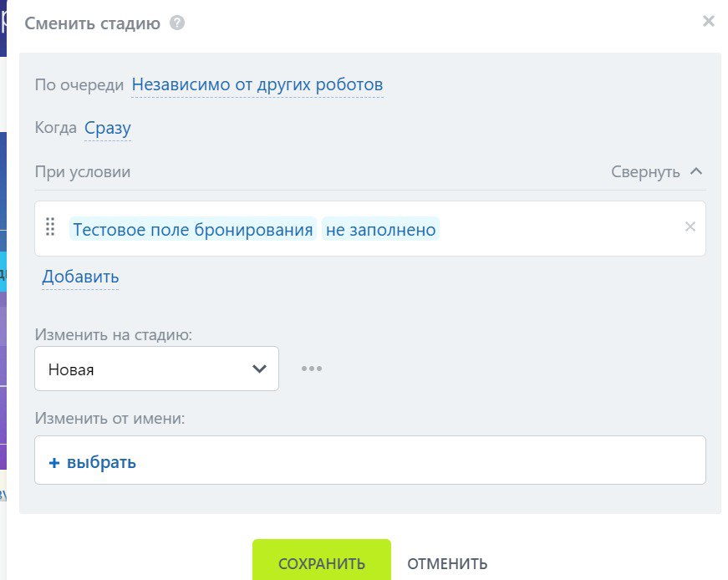Change the не заполнено condition operator

click(381, 229)
